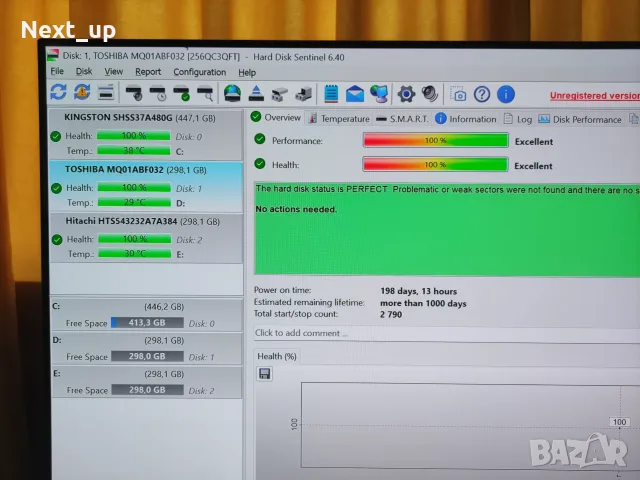Switch to the Log tab

(x=518, y=119)
